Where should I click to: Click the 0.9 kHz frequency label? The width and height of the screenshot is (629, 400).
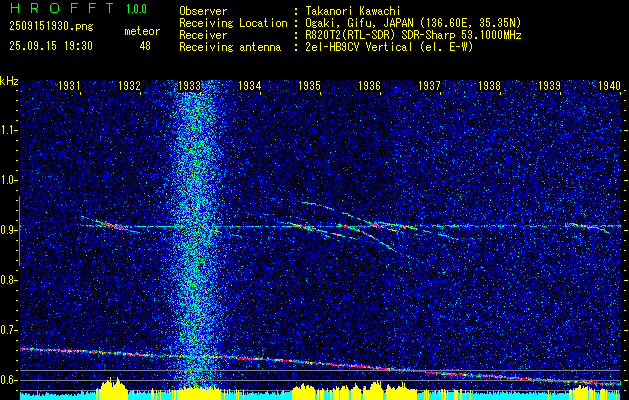[8, 230]
